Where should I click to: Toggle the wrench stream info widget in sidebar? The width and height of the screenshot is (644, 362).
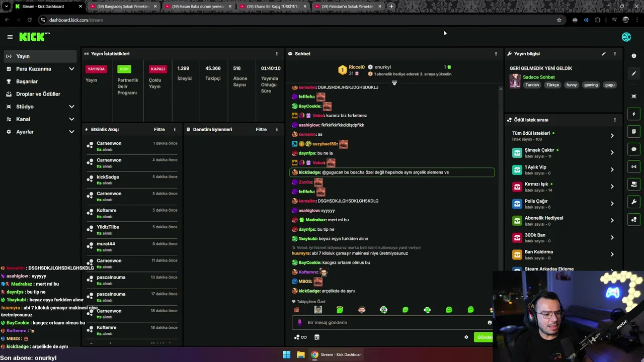(x=634, y=202)
